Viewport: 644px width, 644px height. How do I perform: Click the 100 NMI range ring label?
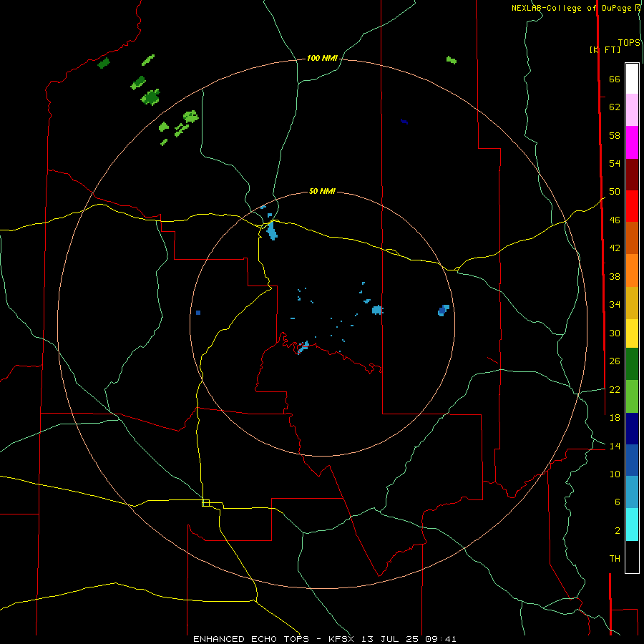pos(322,59)
